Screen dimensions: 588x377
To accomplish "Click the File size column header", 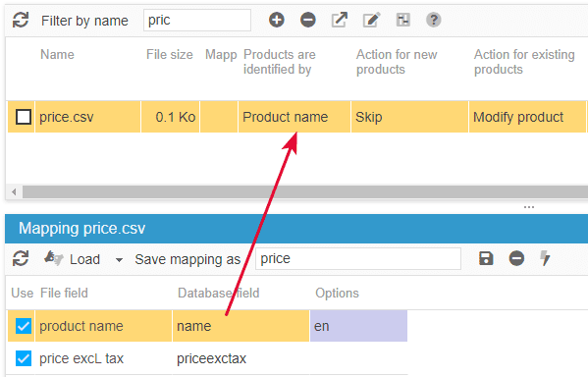I will click(x=170, y=54).
